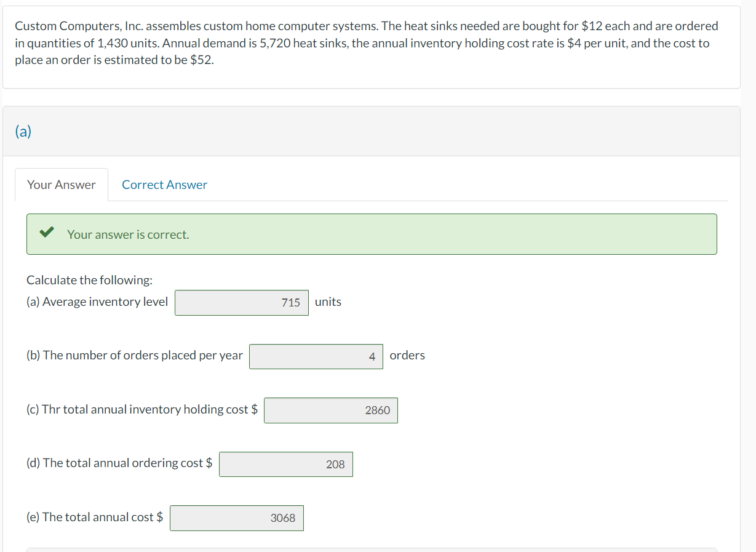Click the ordering cost field showing 208
756x552 pixels.
(x=286, y=464)
